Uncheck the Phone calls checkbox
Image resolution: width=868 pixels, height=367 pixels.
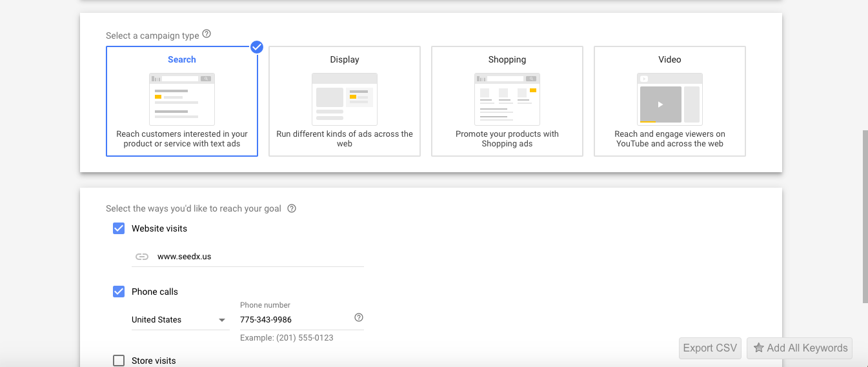pos(119,292)
